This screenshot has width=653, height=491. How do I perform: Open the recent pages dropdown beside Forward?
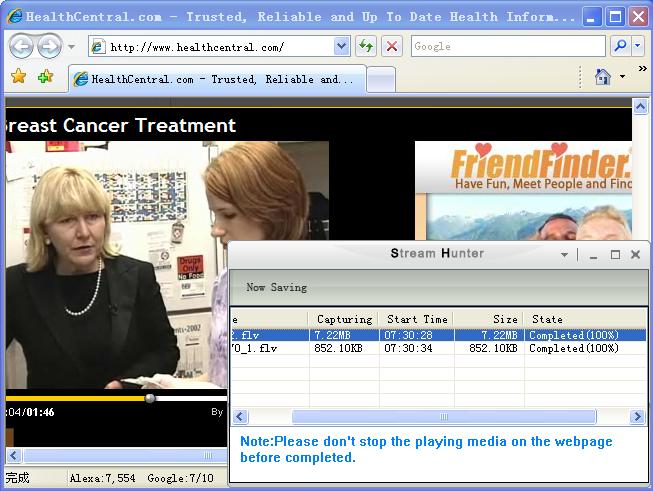pyautogui.click(x=71, y=47)
